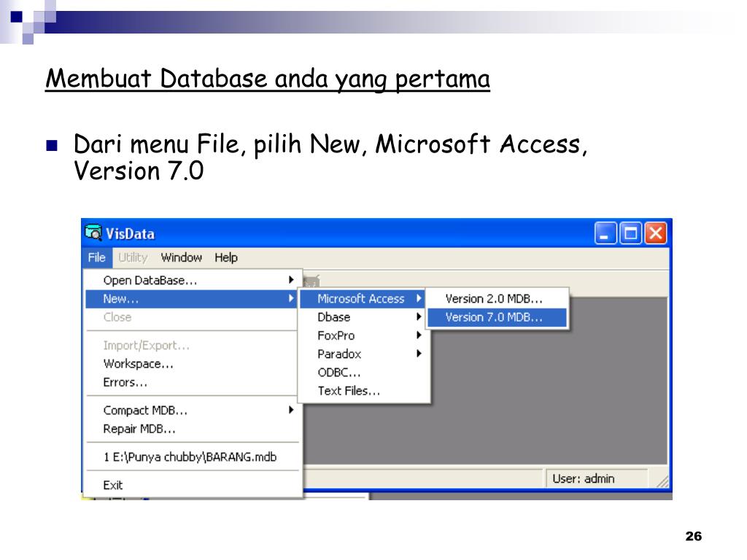Choose Version 2.0 MDB...
Viewport: 747px width, 560px height.
[x=497, y=299]
